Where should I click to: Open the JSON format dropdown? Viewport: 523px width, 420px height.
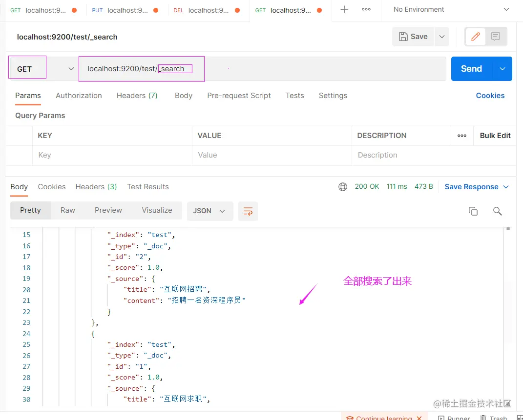tap(209, 211)
